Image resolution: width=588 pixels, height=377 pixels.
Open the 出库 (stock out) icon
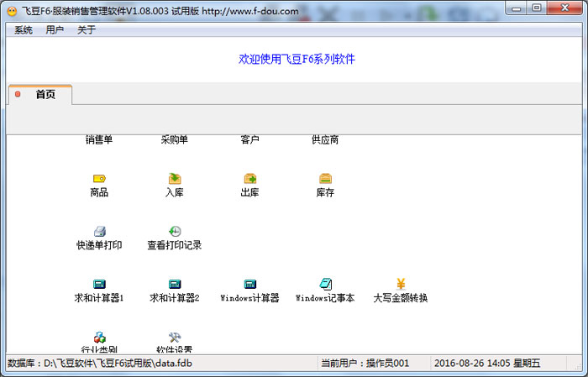click(250, 178)
